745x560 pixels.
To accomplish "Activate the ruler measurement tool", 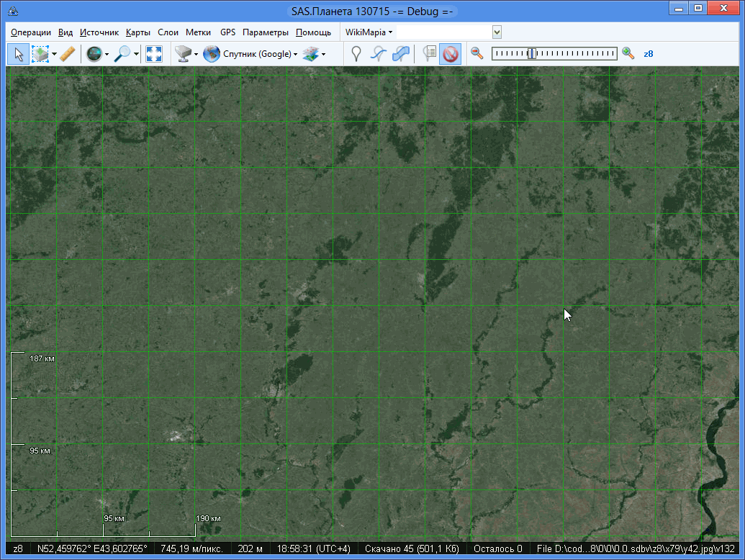I will point(67,54).
